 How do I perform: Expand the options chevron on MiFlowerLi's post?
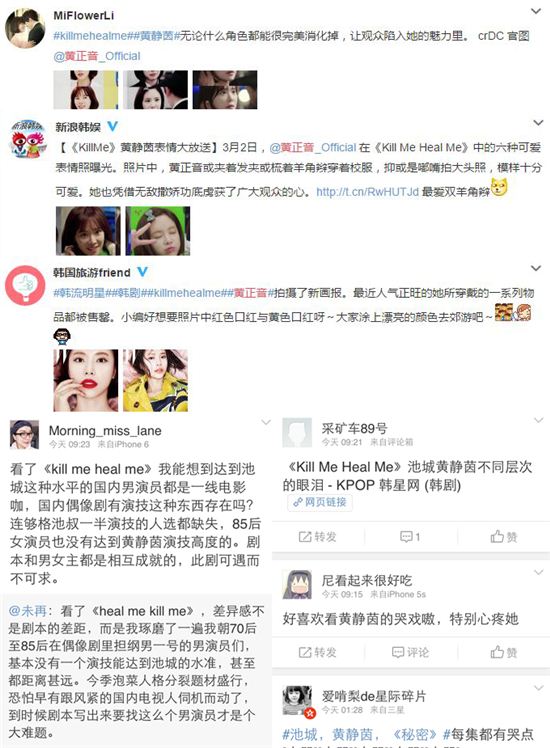point(536,11)
